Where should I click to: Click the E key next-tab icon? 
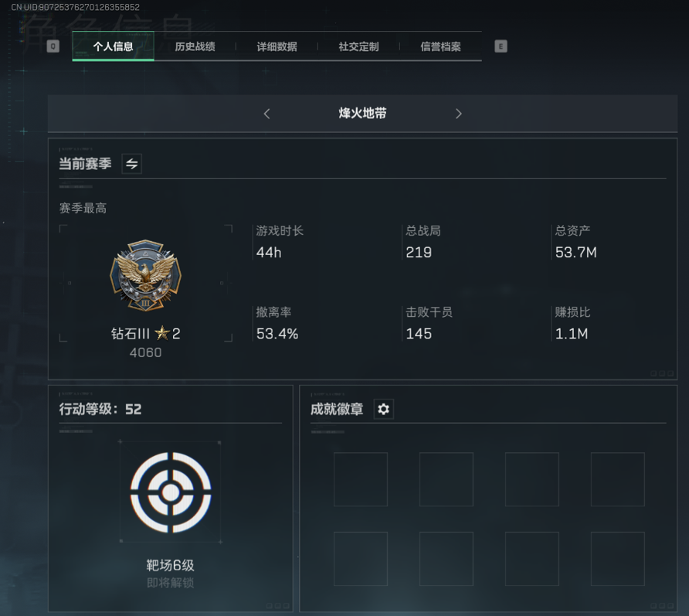pos(501,46)
